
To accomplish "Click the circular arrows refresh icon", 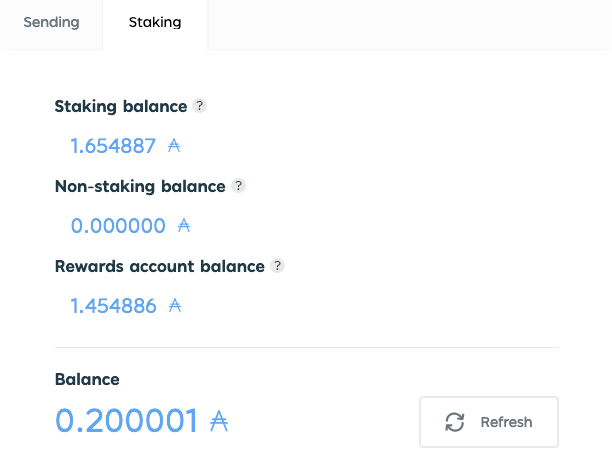I will click(455, 422).
